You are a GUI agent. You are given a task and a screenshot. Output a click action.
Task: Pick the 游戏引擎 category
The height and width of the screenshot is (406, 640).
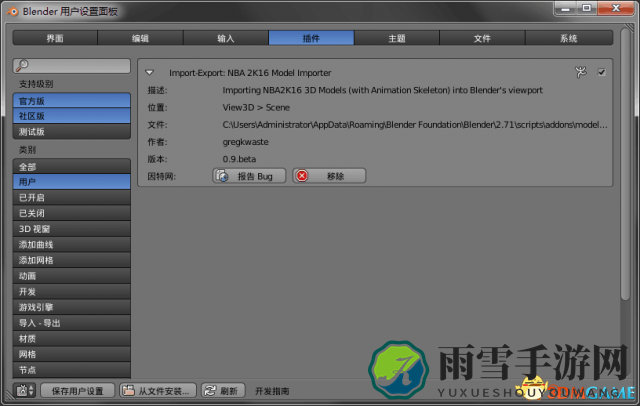pos(72,307)
